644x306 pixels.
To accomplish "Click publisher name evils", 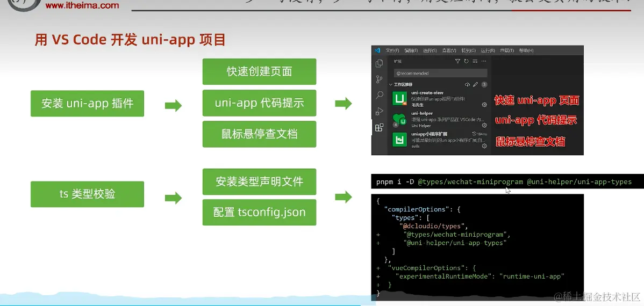I will tap(415, 147).
